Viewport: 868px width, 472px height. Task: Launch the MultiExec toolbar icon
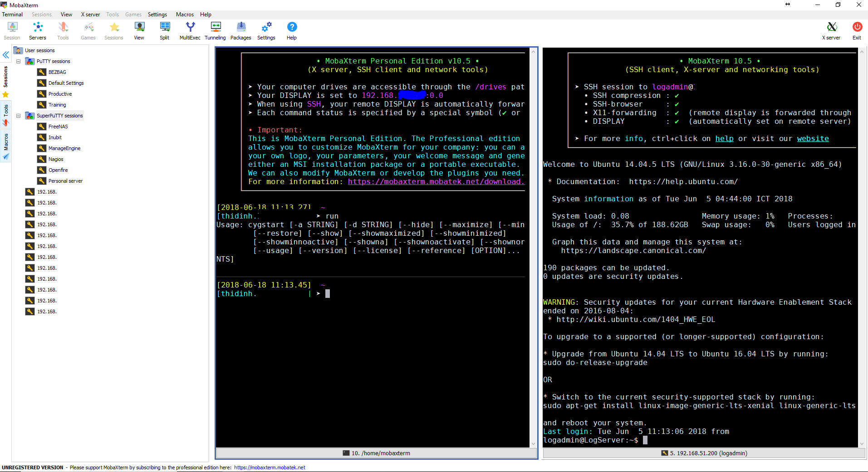click(190, 31)
